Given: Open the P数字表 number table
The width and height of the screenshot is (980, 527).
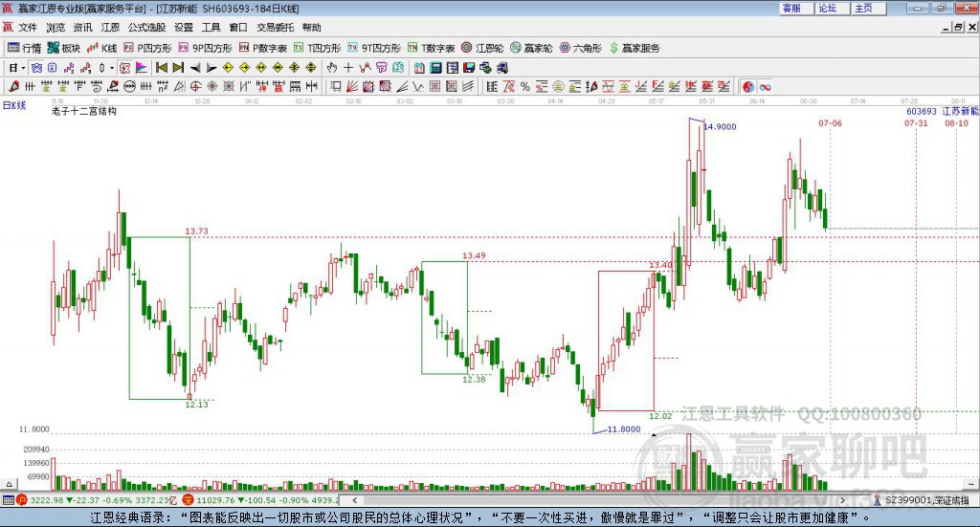Looking at the screenshot, I should (x=263, y=48).
